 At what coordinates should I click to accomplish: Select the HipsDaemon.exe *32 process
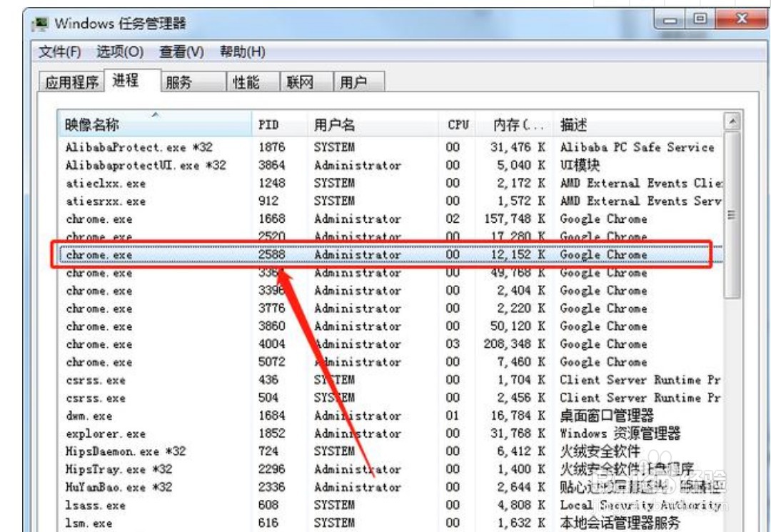coord(390,451)
